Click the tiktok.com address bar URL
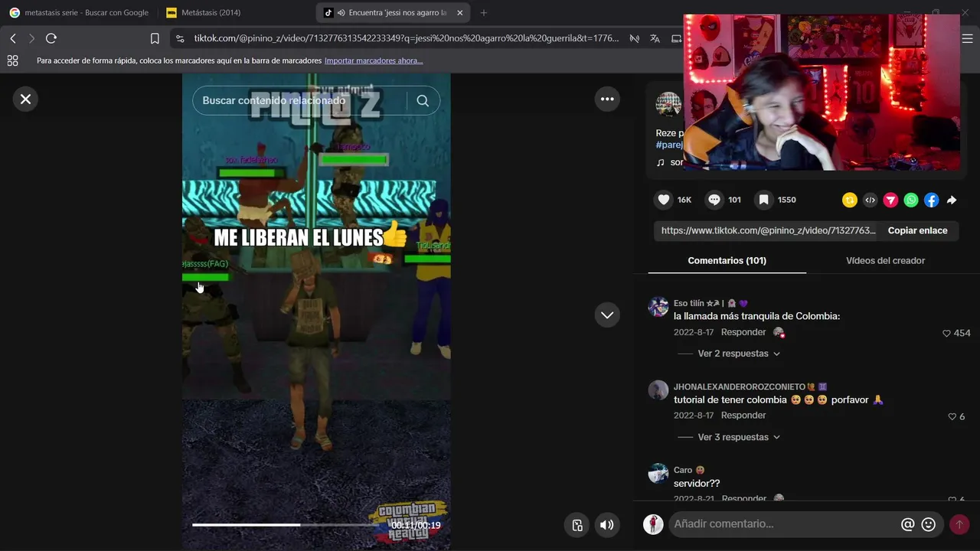Image resolution: width=980 pixels, height=551 pixels. pos(406,38)
